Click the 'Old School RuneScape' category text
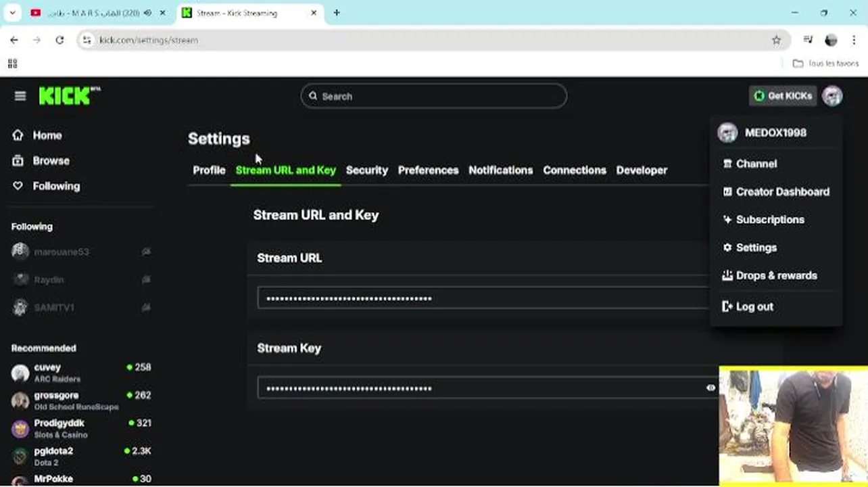 (x=76, y=407)
